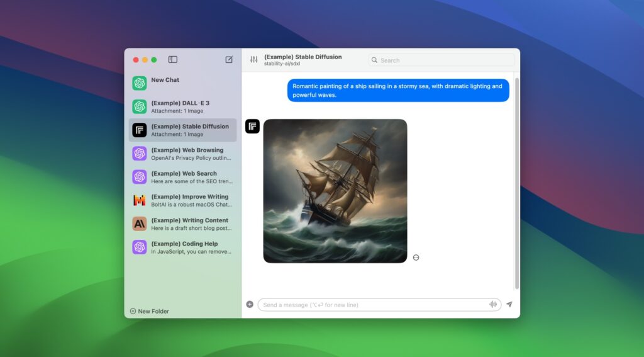Viewport: 644px width, 357px height.
Task: Click 'Here is a draft short blog post...' preview
Action: 191,229
